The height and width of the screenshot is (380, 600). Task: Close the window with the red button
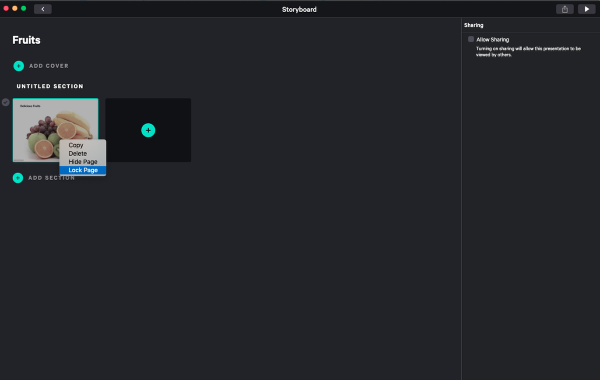click(6, 8)
